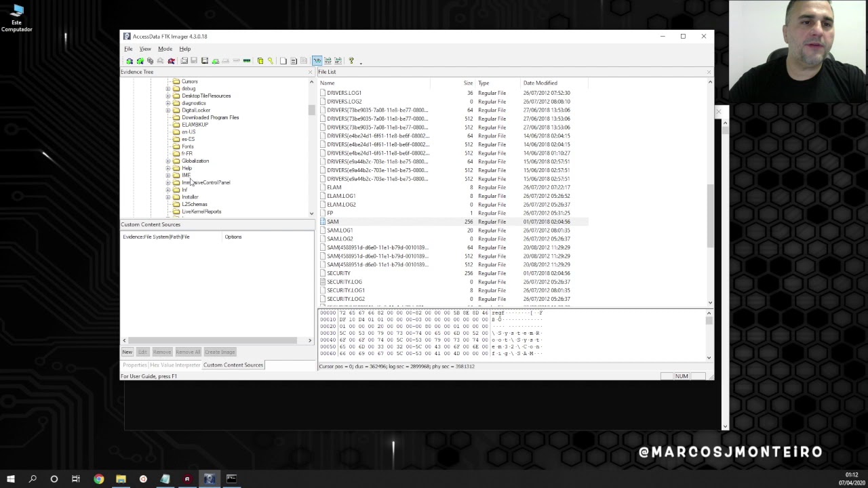Image resolution: width=868 pixels, height=488 pixels.
Task: Switch to the Properties tab
Action: (135, 365)
